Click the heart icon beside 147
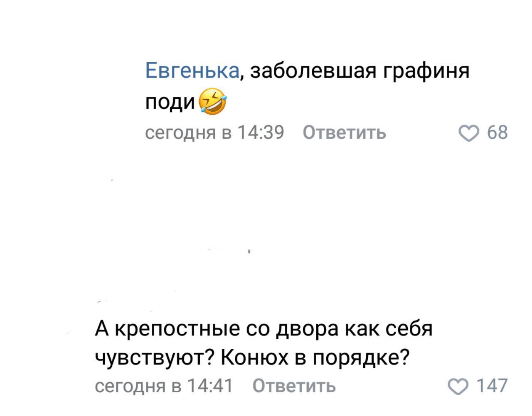The height and width of the screenshot is (416, 532). (x=458, y=387)
